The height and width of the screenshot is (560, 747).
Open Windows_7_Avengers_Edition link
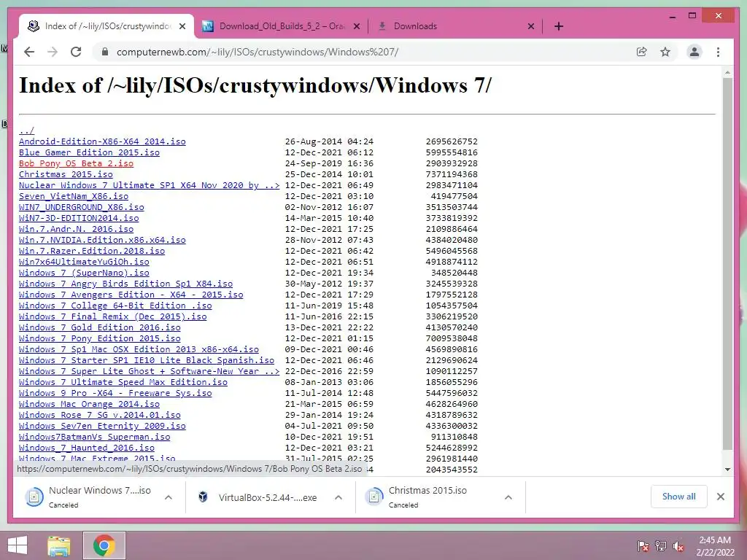coord(131,295)
